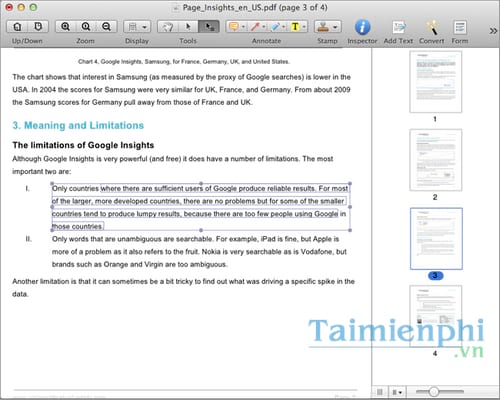Click page label '1' under first thumbnail
The image size is (500, 400).
pyautogui.click(x=435, y=119)
